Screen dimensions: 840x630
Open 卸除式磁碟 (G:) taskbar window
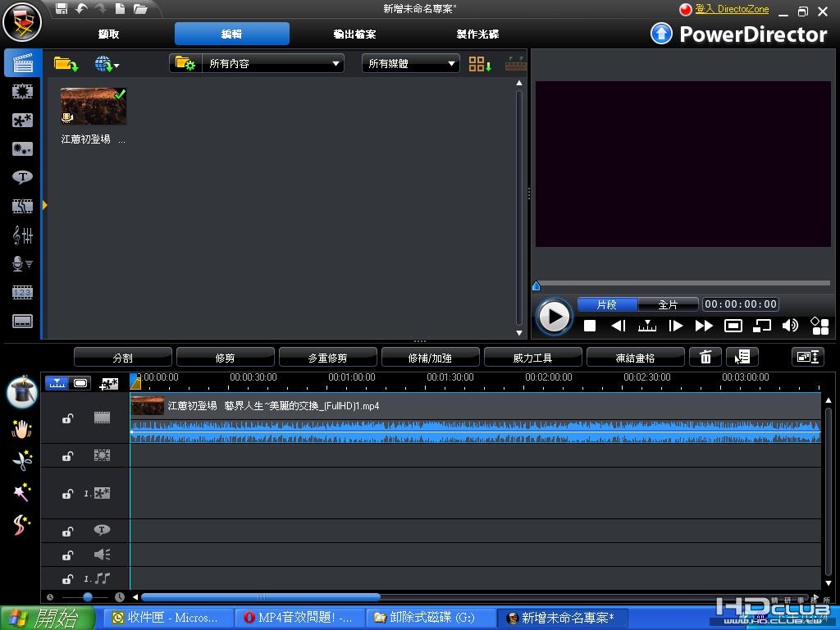[x=431, y=618]
